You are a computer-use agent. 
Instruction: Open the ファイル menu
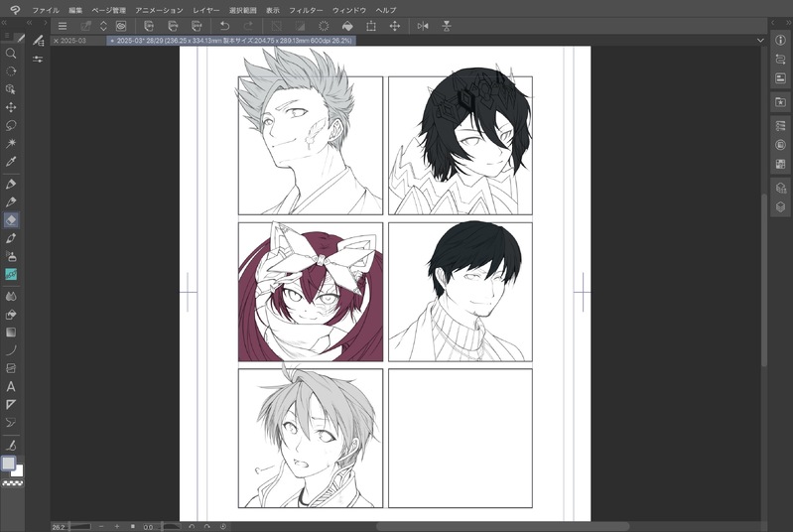pyautogui.click(x=46, y=10)
